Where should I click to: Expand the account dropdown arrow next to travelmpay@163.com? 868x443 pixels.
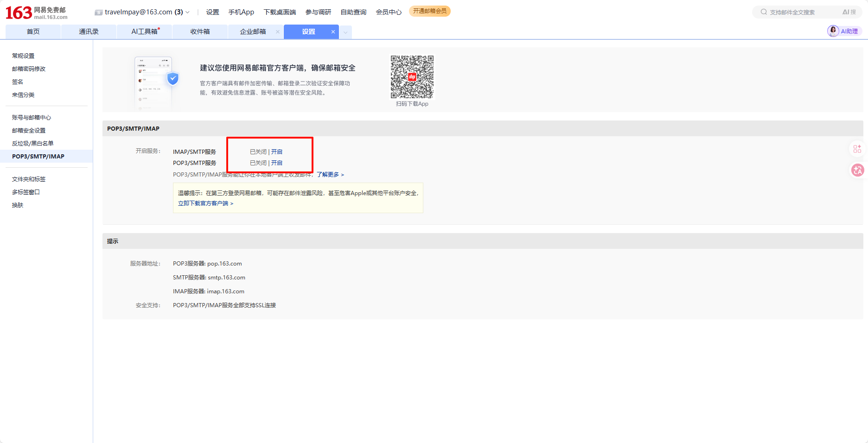pos(188,13)
